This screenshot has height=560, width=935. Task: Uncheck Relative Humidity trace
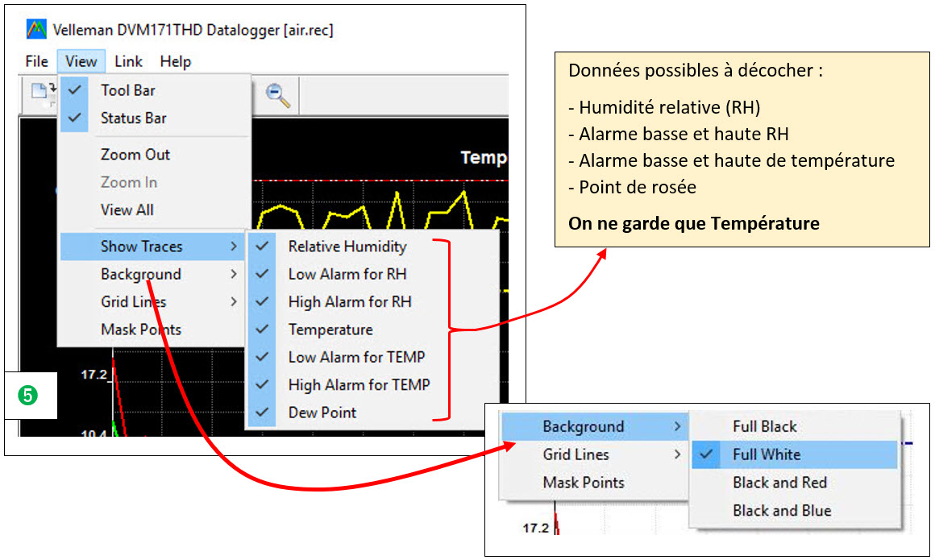pyautogui.click(x=347, y=247)
